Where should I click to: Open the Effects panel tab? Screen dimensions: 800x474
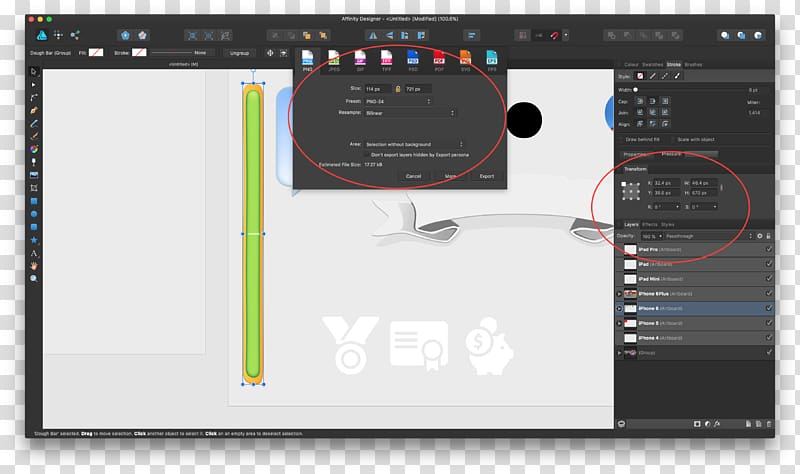coord(649,224)
